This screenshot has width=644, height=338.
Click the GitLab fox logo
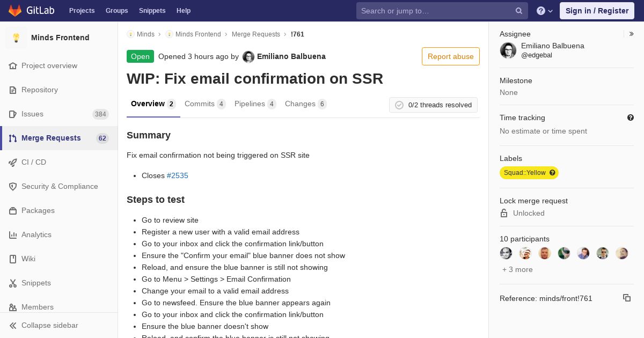click(x=15, y=10)
